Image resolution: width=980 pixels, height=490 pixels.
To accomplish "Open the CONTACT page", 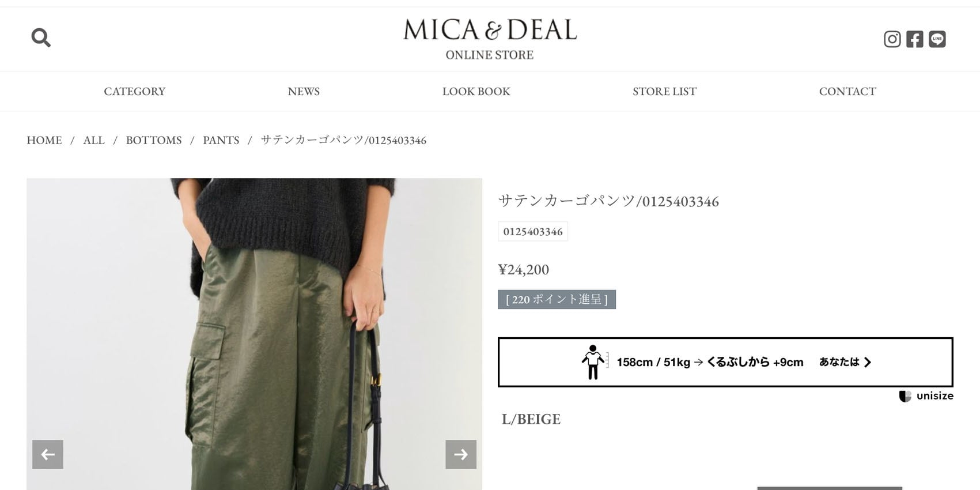I will 847,91.
